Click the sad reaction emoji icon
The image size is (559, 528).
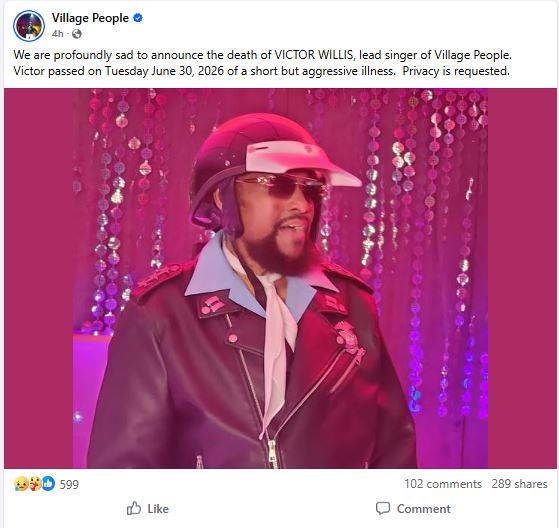(x=21, y=483)
